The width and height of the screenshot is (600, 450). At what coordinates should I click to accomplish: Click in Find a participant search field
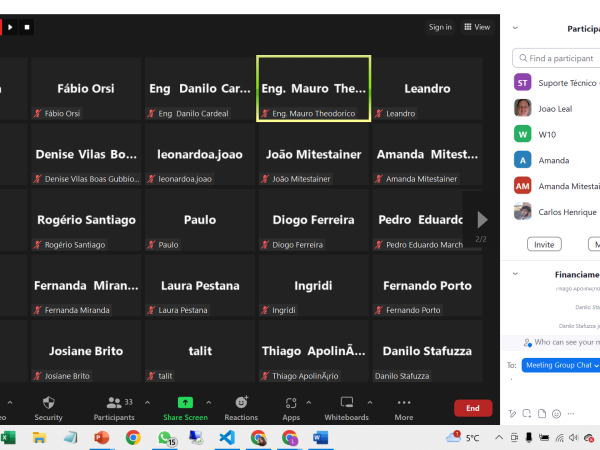pyautogui.click(x=556, y=58)
